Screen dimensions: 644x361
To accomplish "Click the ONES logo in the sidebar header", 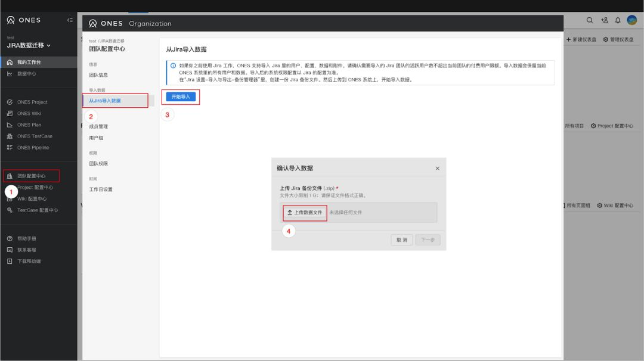I will coord(23,20).
